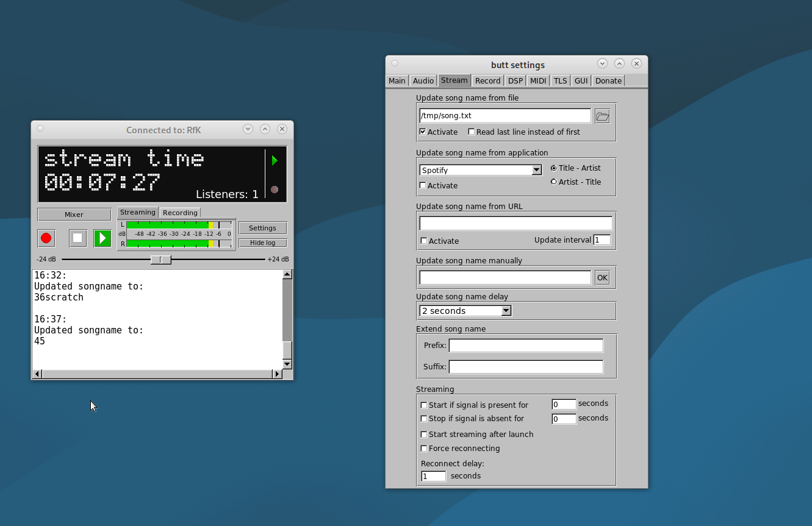Screen dimensions: 812x526
Task: Click the manual song name input field
Action: coord(505,278)
